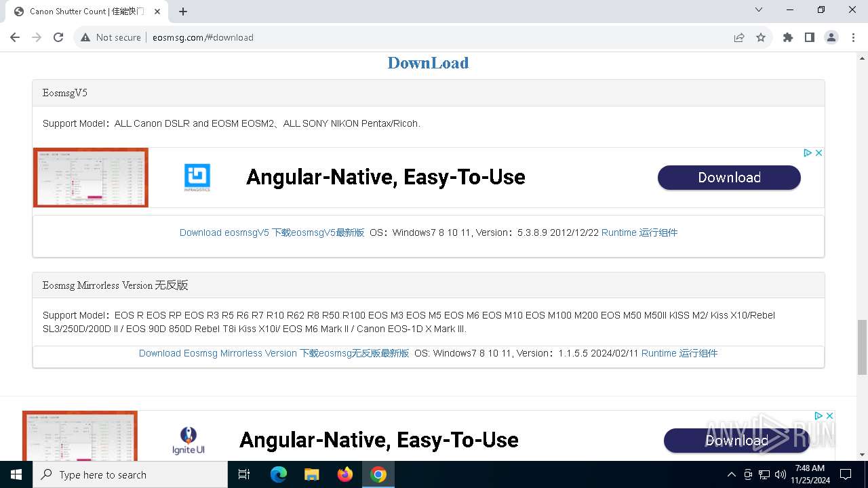Click Eosmsg Mirrorless Version panel header
The height and width of the screenshot is (488, 868).
point(429,285)
